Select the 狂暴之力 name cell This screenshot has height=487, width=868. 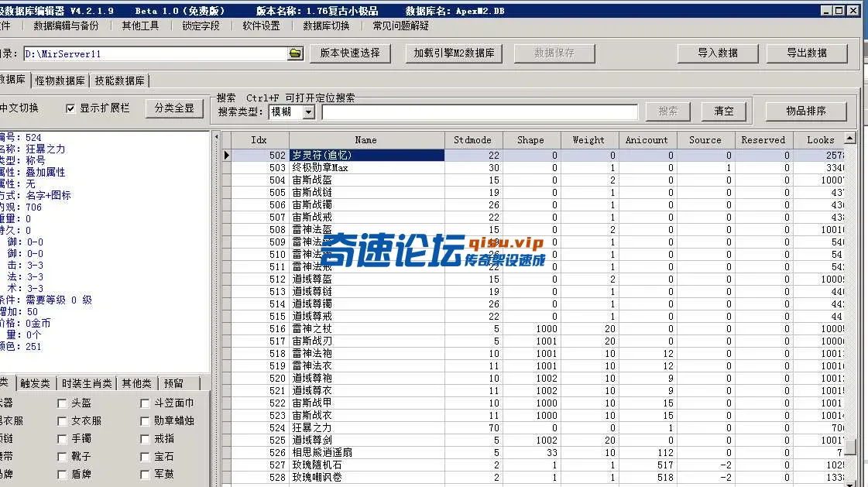pyautogui.click(x=366, y=428)
